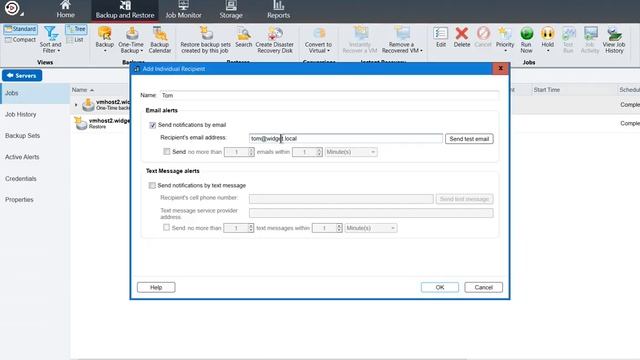This screenshot has width=640, height=360.
Task: Click the Edit job icon
Action: coord(441,37)
